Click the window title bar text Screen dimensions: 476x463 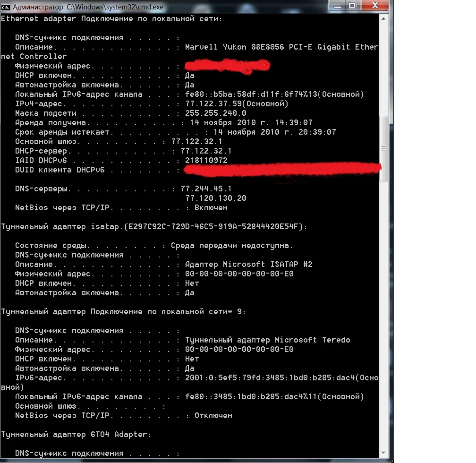88,7
